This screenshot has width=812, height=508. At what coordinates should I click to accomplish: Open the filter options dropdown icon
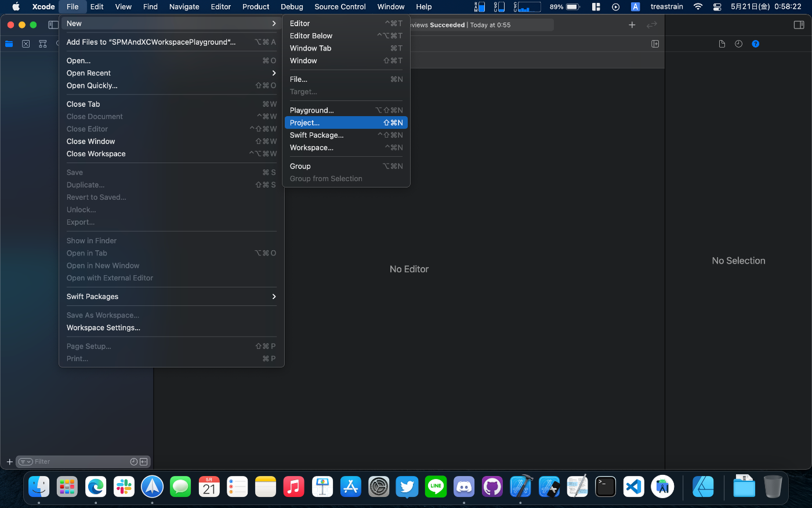(x=26, y=462)
